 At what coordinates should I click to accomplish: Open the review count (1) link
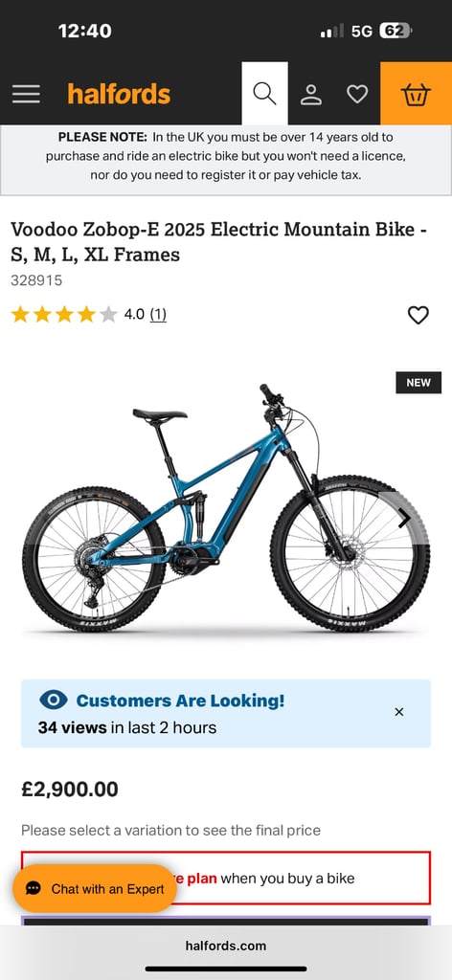click(158, 314)
